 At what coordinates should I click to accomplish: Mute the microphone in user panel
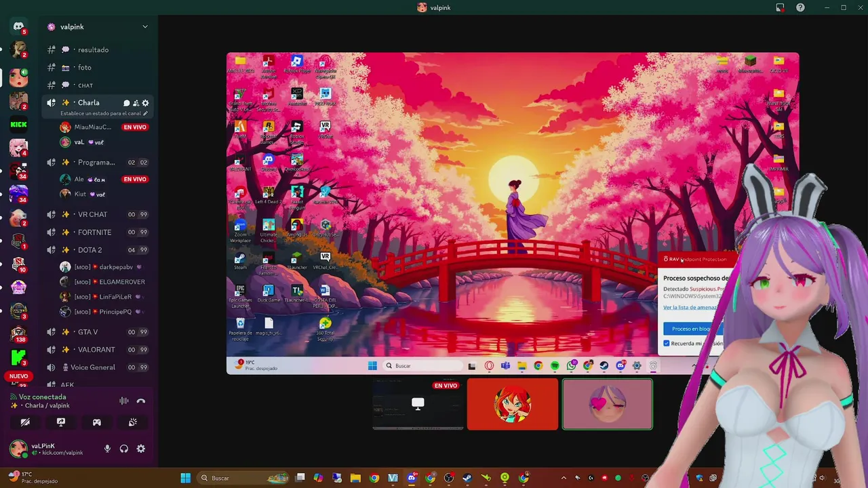tap(107, 449)
